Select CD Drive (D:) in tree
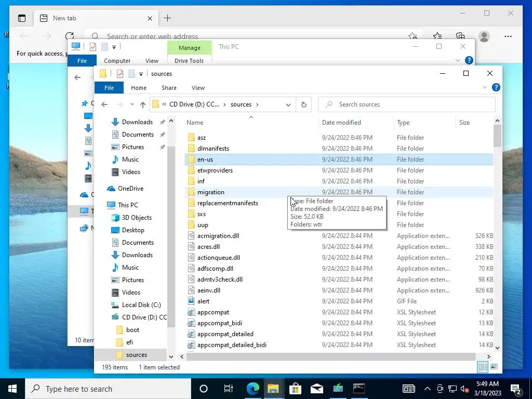532x399 pixels. tap(144, 317)
